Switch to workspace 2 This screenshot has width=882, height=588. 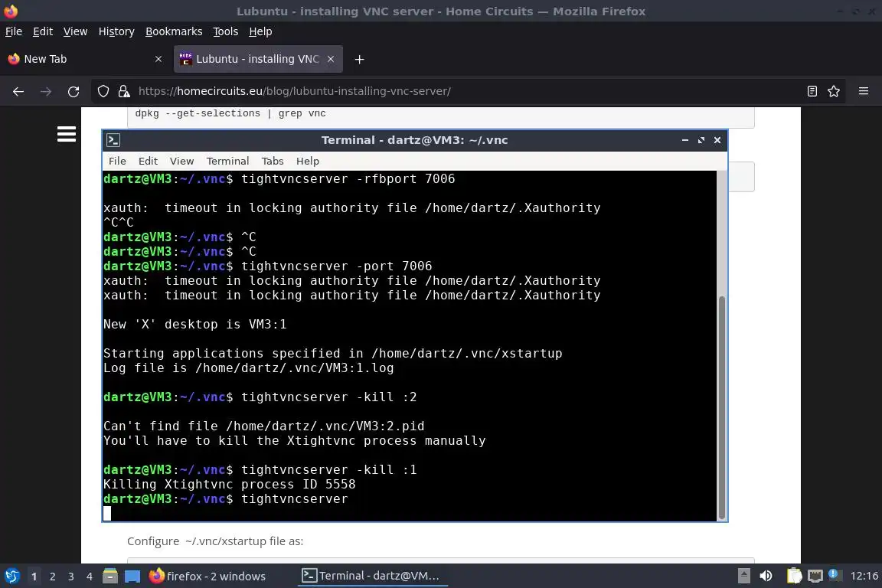(52, 577)
